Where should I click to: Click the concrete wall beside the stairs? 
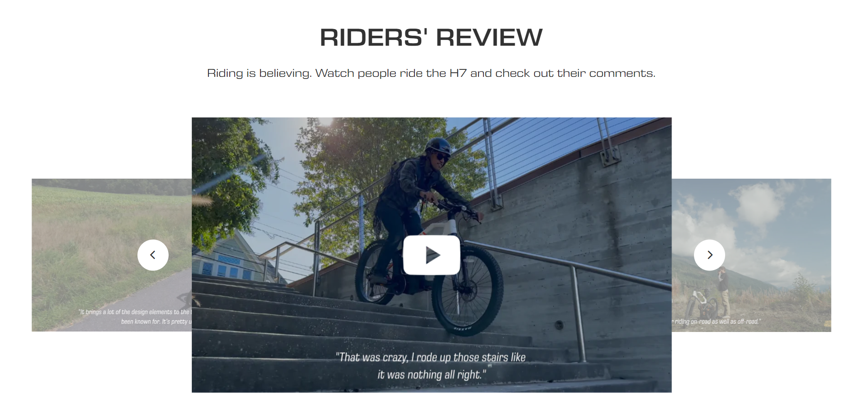581,216
